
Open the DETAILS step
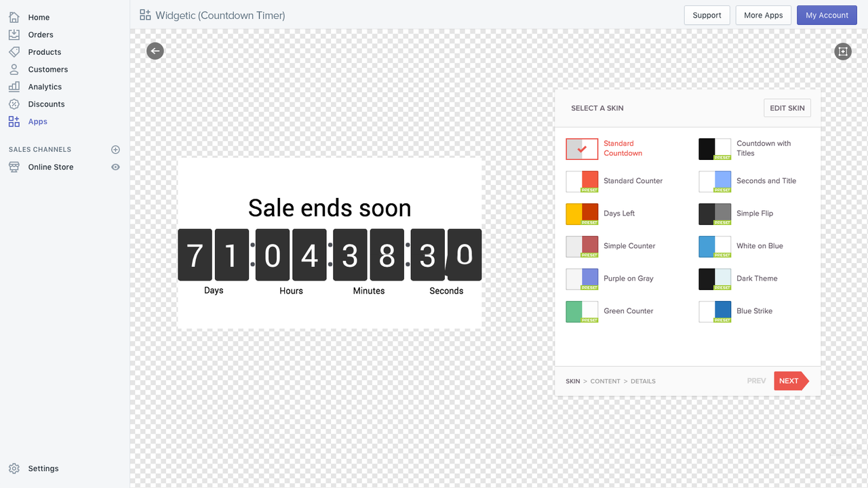click(x=642, y=381)
